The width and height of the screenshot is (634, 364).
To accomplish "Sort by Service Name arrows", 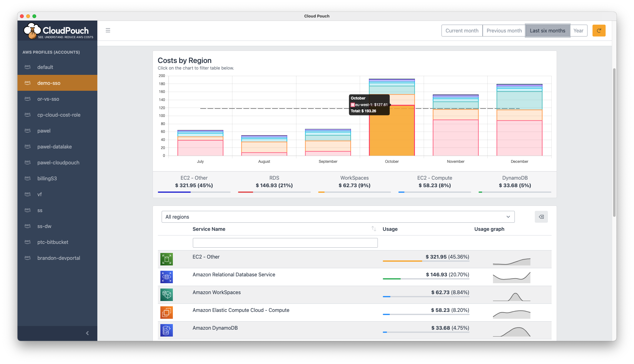I will pyautogui.click(x=374, y=229).
